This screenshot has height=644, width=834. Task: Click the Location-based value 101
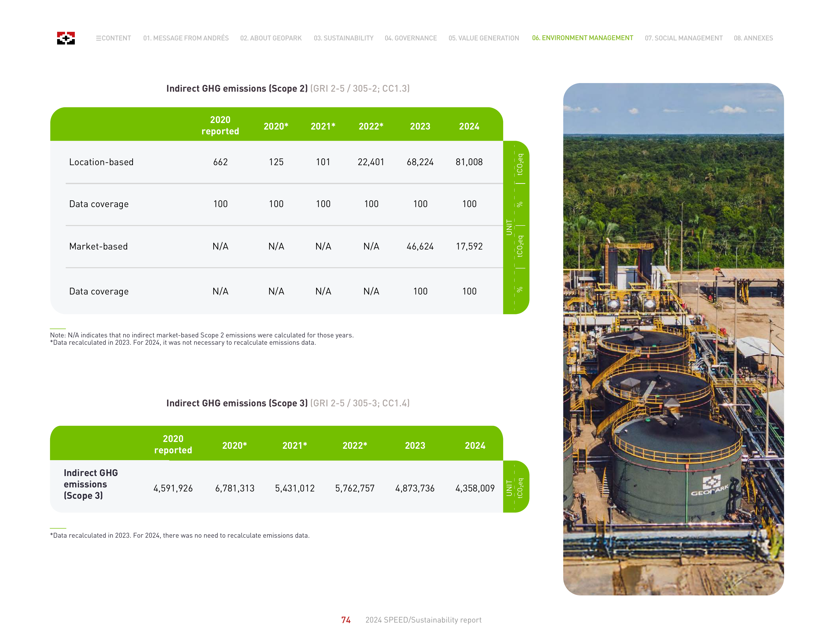point(323,162)
